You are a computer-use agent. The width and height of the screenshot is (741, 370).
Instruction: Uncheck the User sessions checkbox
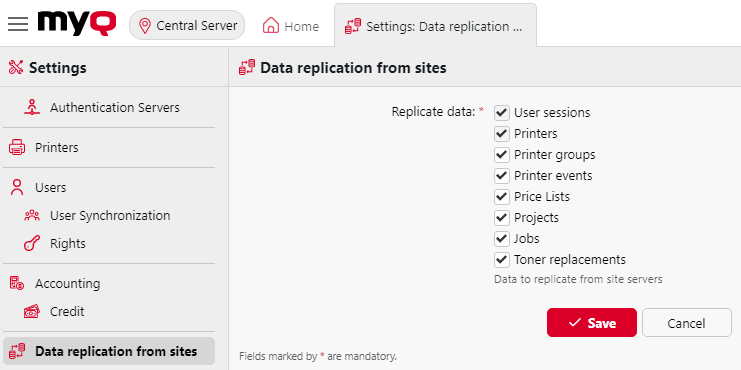pos(501,113)
